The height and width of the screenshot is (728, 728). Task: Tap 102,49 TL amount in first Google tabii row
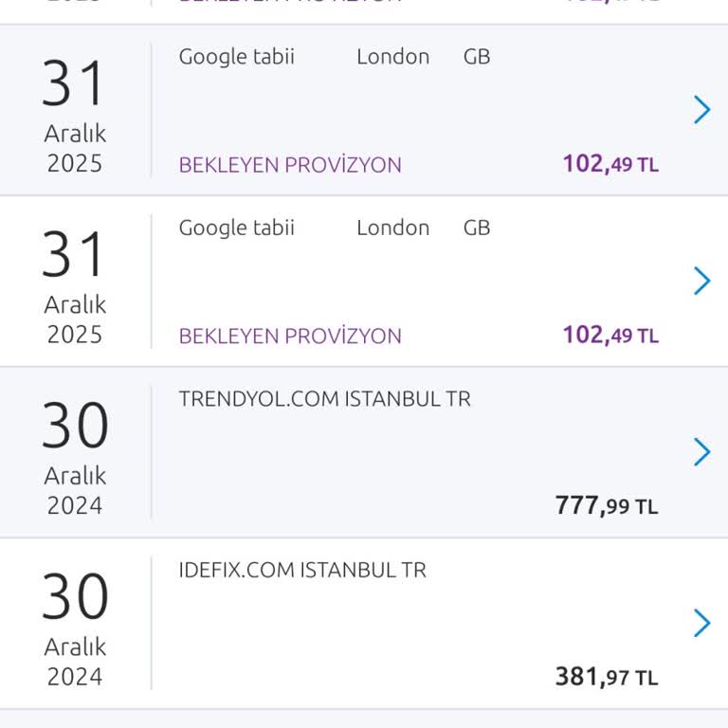point(610,164)
